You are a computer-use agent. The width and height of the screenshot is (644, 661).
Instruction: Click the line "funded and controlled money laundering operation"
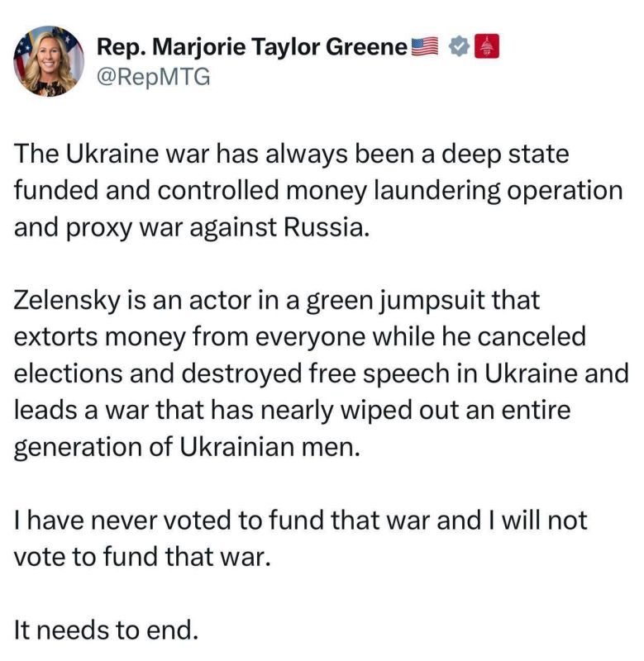[318, 191]
